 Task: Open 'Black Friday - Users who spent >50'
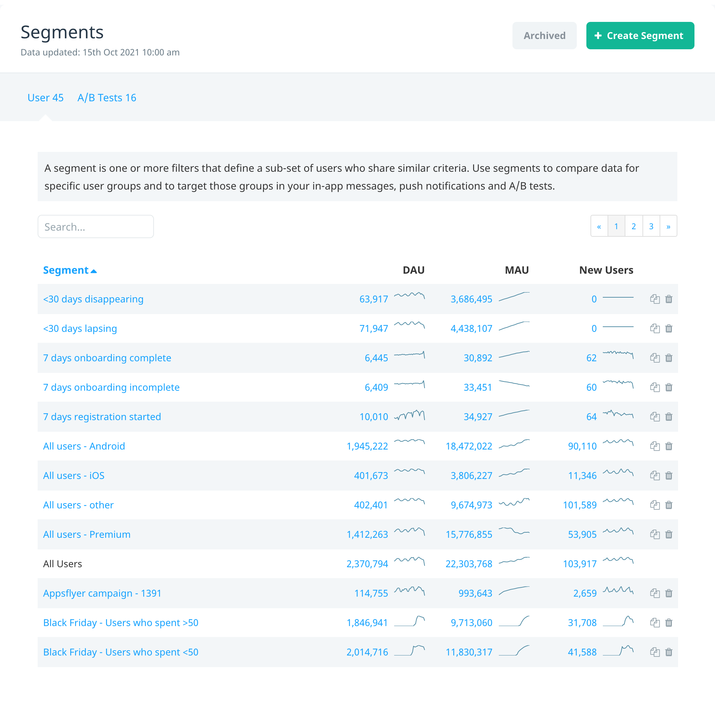coord(120,623)
